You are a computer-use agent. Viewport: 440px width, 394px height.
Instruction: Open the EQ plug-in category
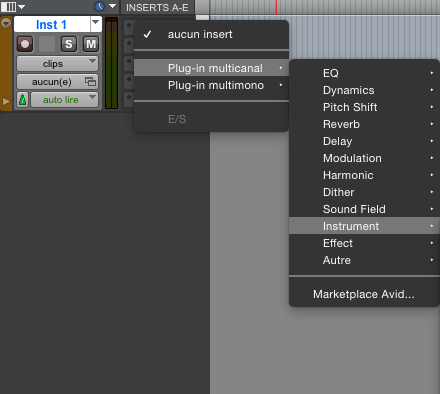[364, 73]
